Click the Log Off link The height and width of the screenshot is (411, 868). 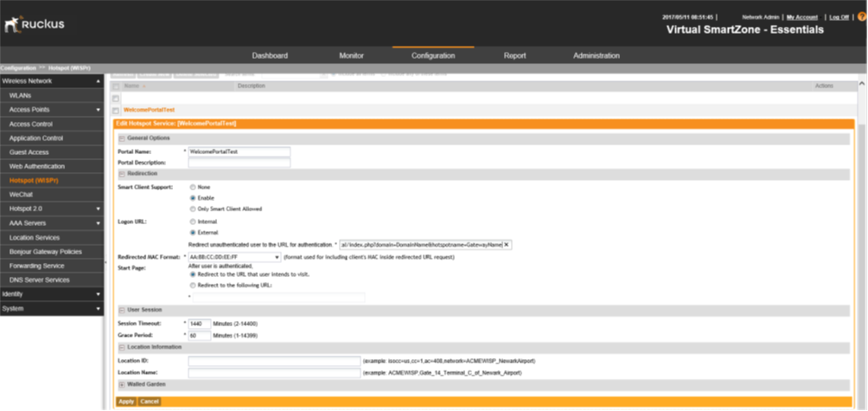point(838,16)
